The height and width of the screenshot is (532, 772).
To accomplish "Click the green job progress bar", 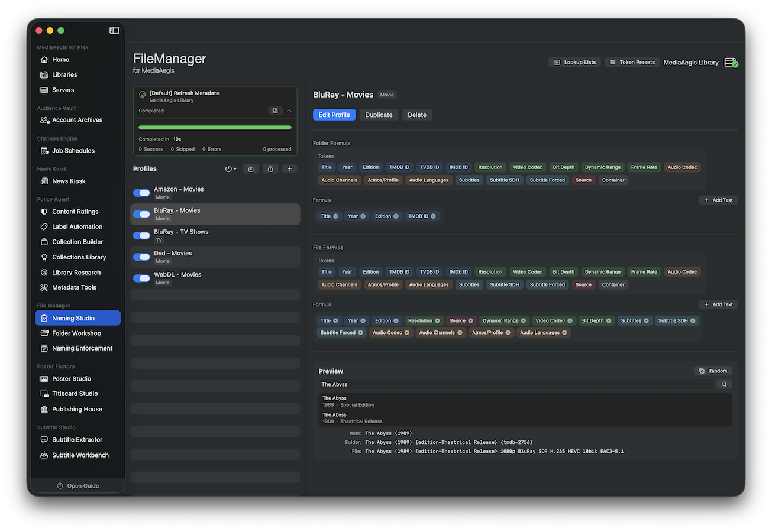I will tap(215, 127).
